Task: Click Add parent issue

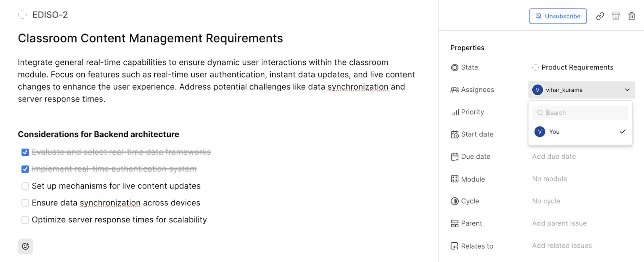Action: (559, 223)
